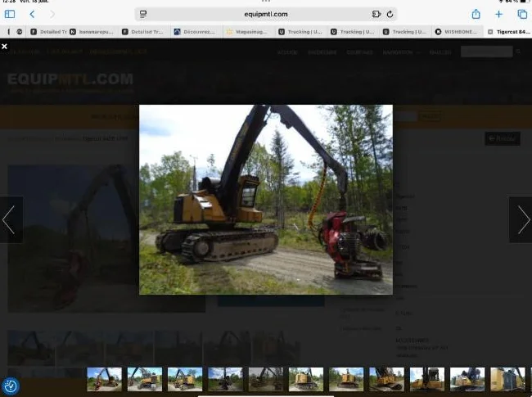Select the sixth thumbnail in the strip
The height and width of the screenshot is (397, 532).
coord(306,379)
